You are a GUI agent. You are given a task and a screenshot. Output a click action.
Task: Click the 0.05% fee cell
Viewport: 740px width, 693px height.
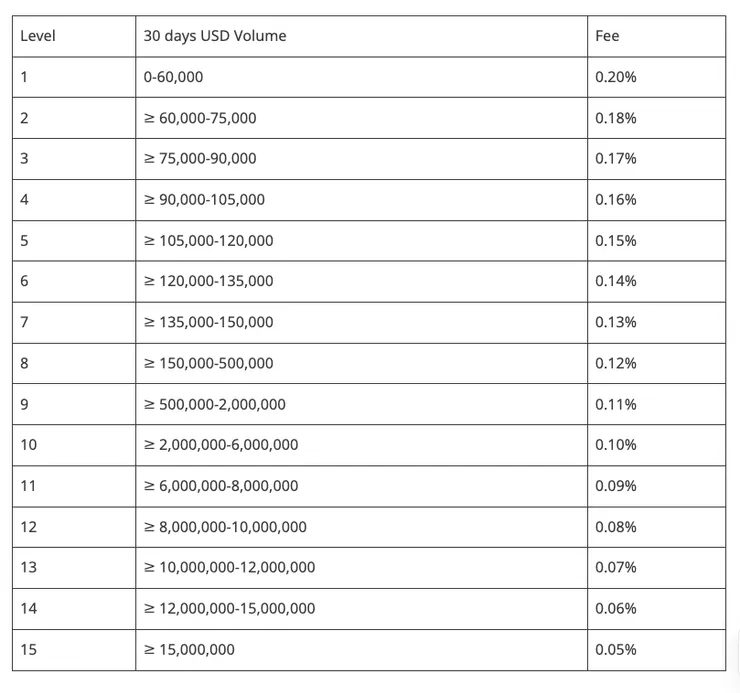pos(615,649)
